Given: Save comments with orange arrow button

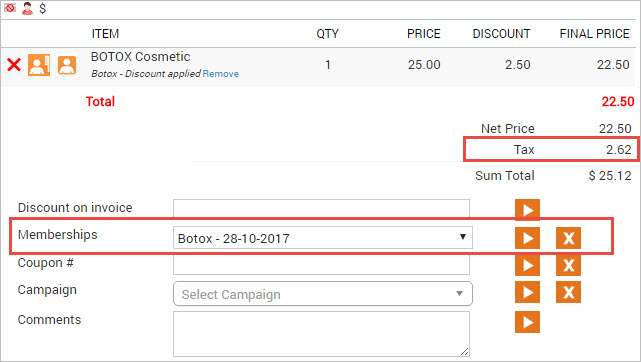Looking at the screenshot, I should coord(527,322).
